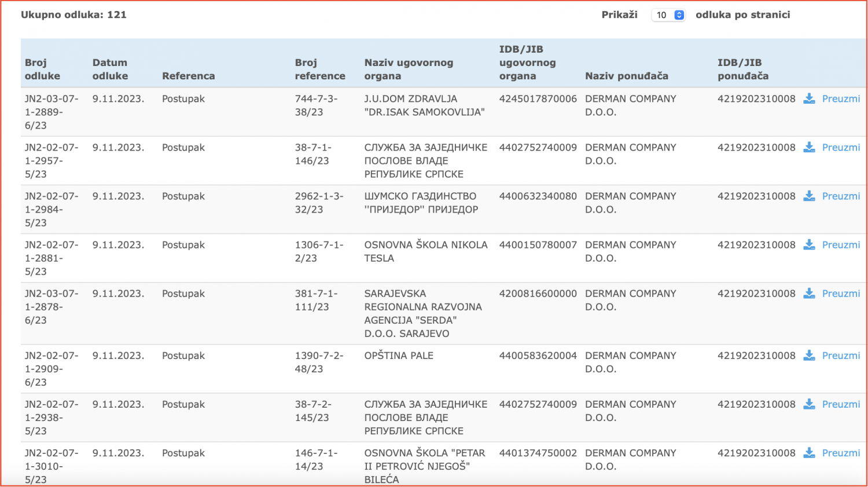The height and width of the screenshot is (487, 868).
Task: Click reference number 744-7-3-38/23
Action: [x=316, y=105]
